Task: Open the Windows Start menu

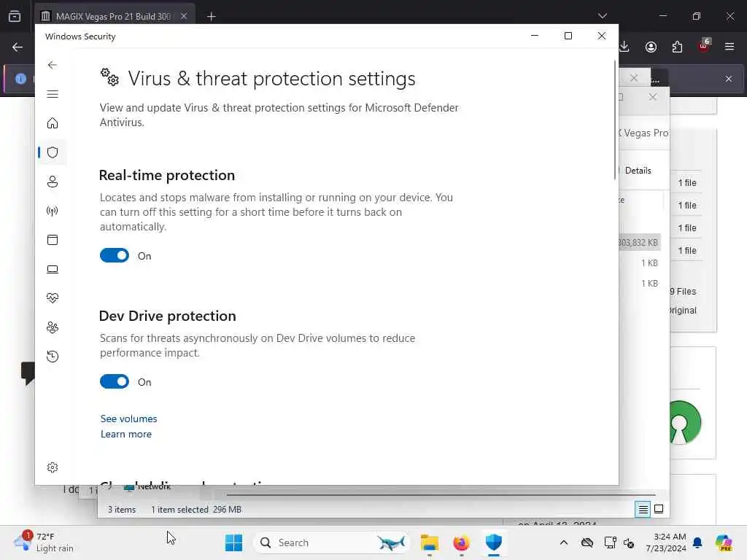Action: pos(234,542)
